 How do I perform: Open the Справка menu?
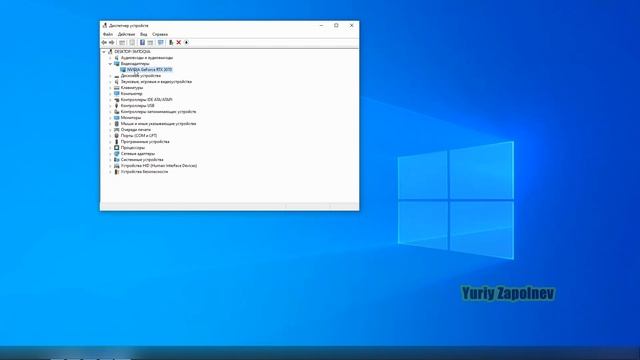[x=160, y=34]
